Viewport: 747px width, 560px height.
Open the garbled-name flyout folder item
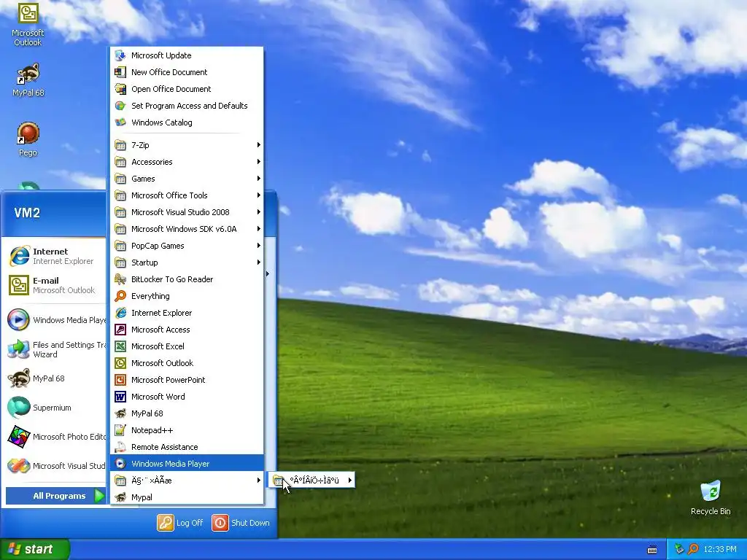(312, 480)
